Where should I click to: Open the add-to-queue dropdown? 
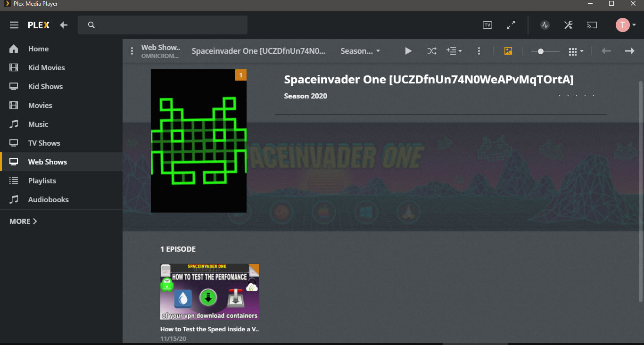(x=454, y=51)
